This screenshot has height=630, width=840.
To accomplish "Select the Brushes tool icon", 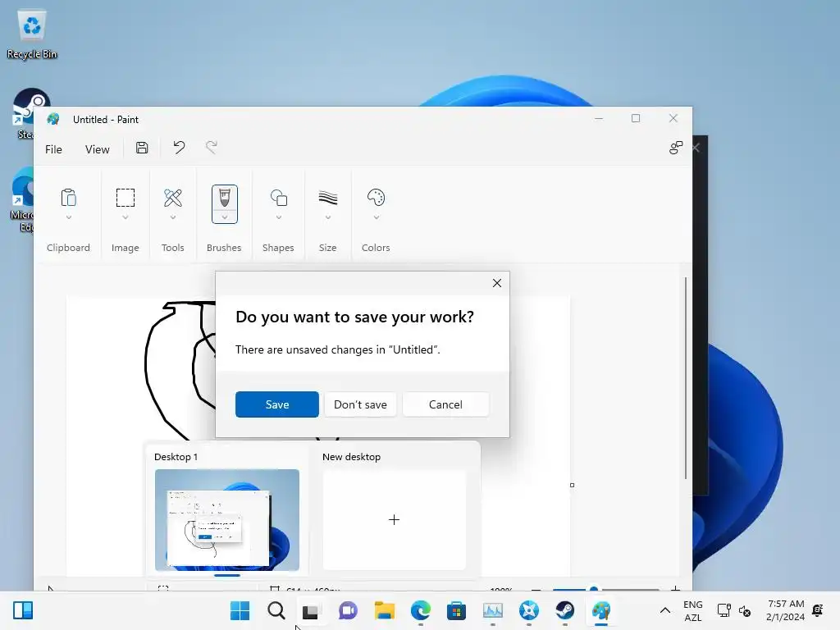I will tap(225, 198).
